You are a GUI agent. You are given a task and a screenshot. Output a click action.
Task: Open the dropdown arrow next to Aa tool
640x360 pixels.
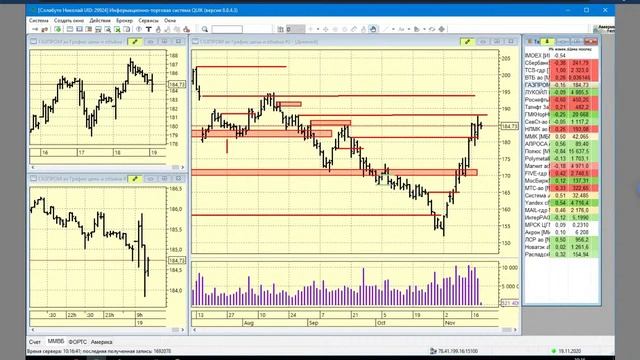pos(409,29)
